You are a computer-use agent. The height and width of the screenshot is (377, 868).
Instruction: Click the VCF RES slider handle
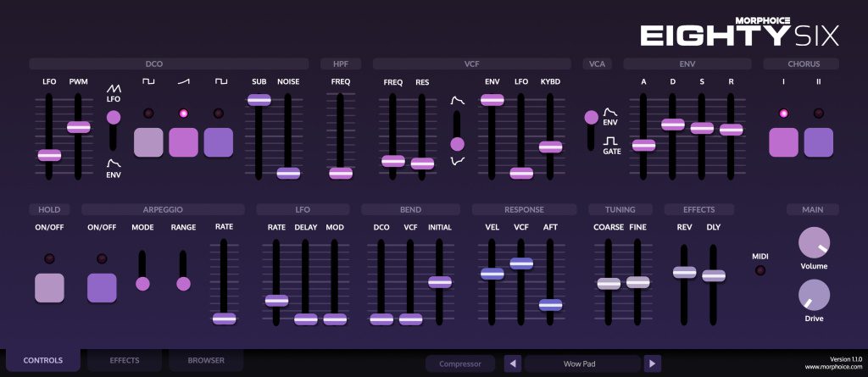pos(422,164)
